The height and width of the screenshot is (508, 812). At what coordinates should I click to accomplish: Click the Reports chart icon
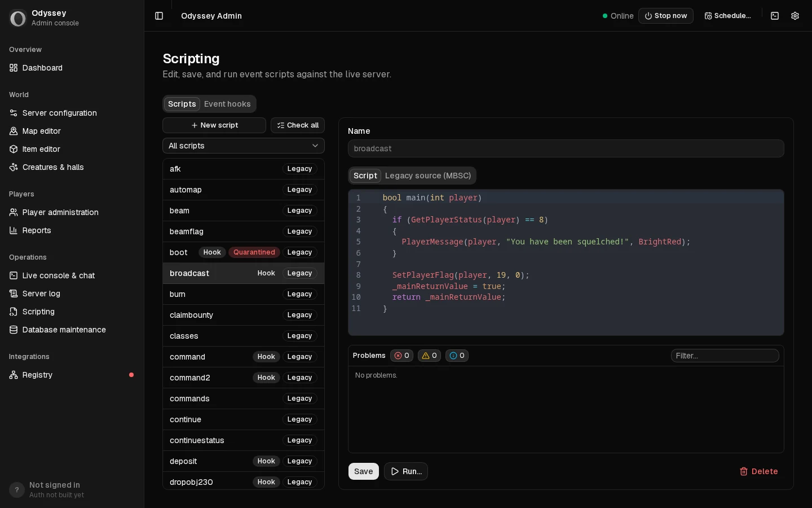14,230
